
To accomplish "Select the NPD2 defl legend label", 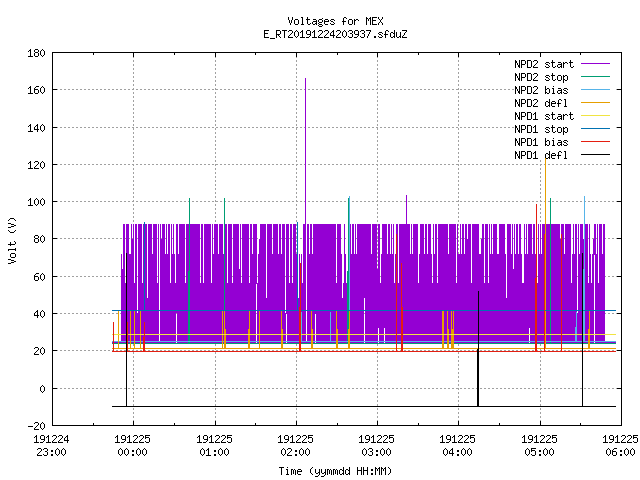I will pos(541,103).
